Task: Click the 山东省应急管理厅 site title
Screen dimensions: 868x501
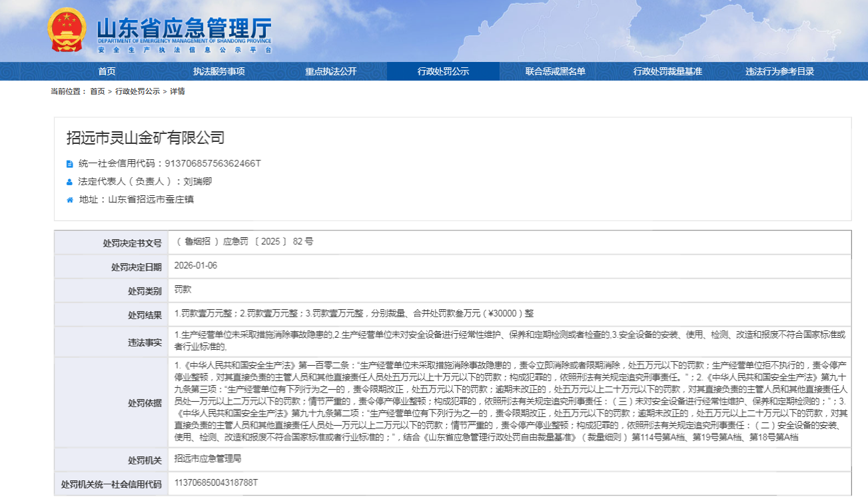Action: pyautogui.click(x=184, y=28)
